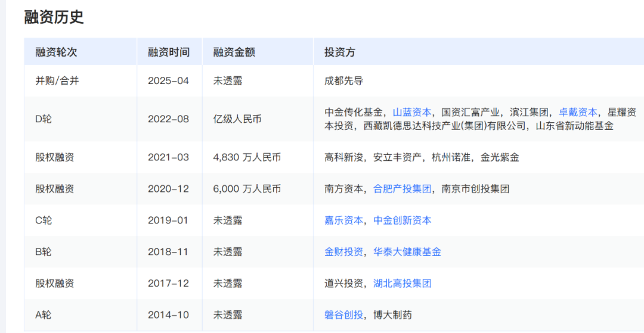Open the 卓戴资本 investor link

coord(578,113)
